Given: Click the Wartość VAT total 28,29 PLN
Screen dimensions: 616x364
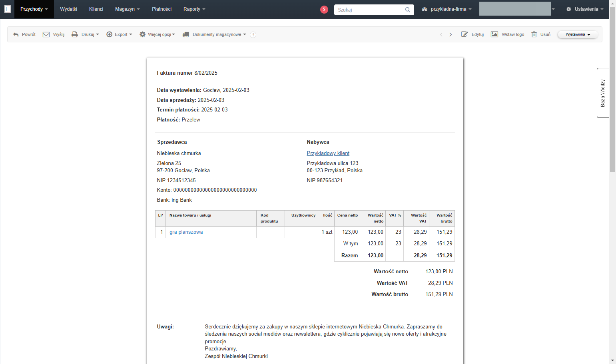Looking at the screenshot, I should click(x=441, y=283).
